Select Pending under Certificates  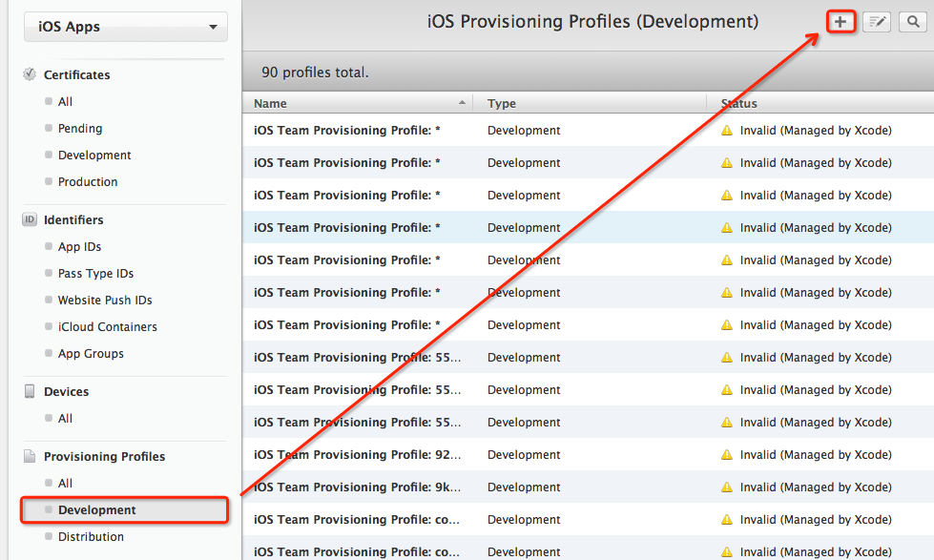click(80, 129)
